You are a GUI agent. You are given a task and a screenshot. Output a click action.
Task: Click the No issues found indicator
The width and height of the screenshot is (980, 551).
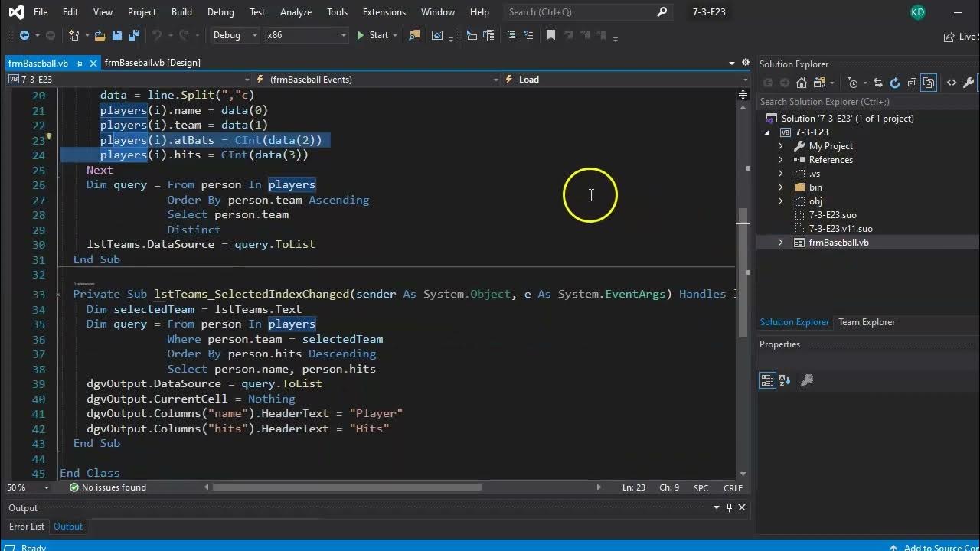point(107,487)
